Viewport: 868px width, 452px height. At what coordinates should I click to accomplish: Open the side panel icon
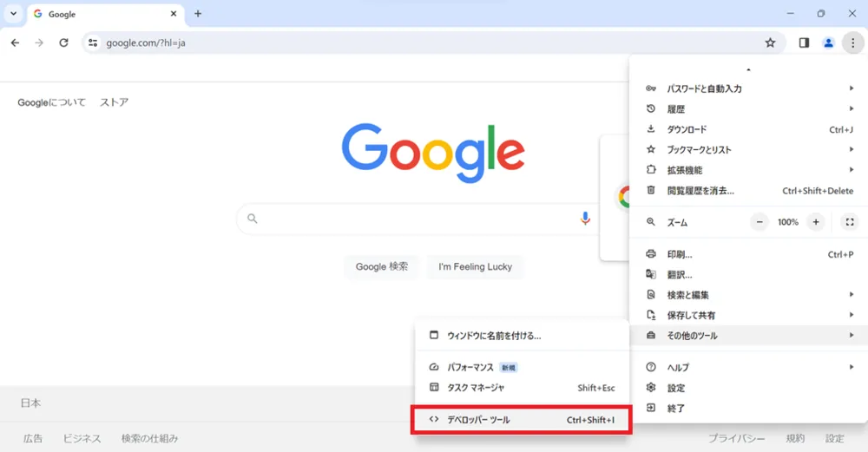click(x=804, y=43)
